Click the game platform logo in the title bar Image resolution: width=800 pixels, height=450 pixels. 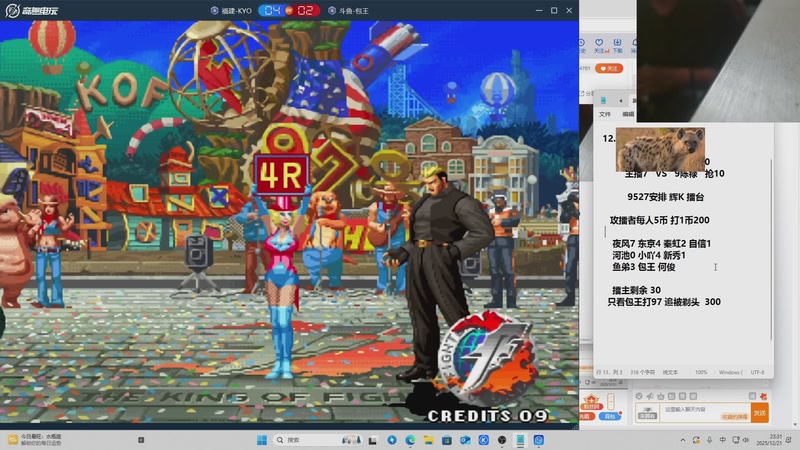(x=32, y=10)
